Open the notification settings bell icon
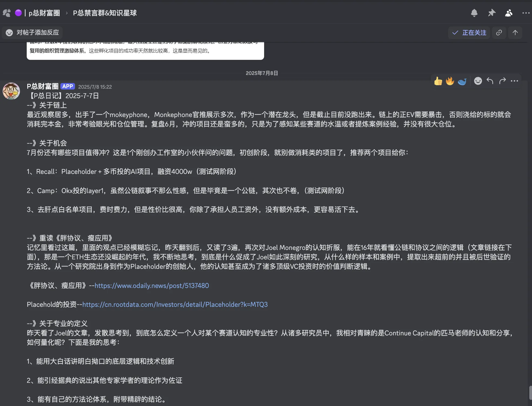Viewport: 532px width, 406px height. (475, 13)
